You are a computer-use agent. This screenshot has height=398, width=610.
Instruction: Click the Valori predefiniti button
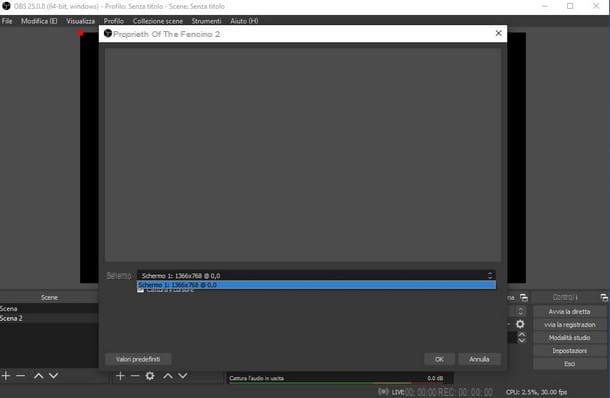tap(138, 359)
